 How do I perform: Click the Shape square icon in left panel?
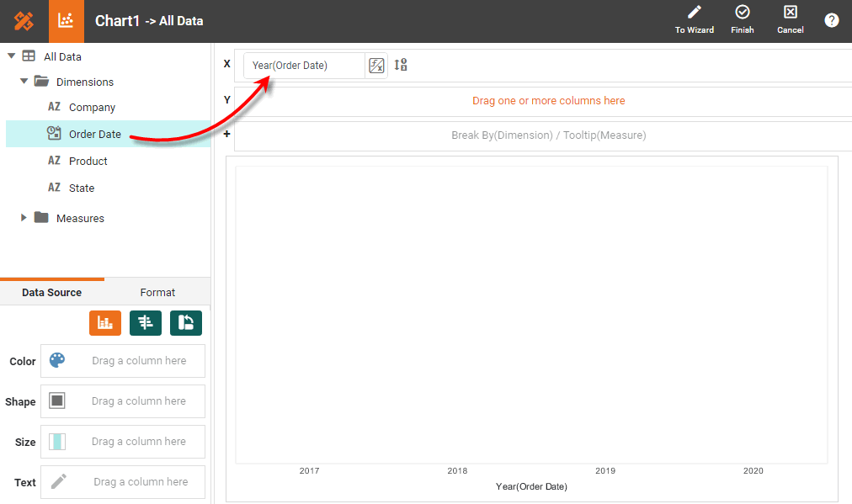(x=56, y=401)
